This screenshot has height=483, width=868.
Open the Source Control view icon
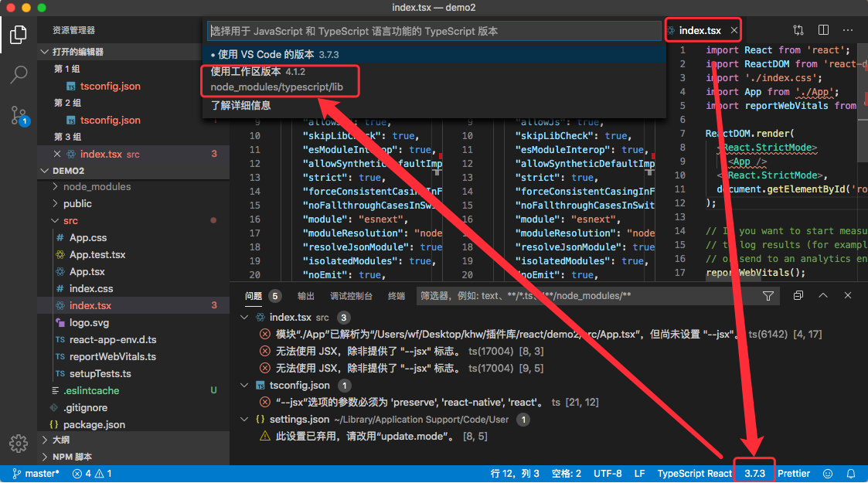pyautogui.click(x=19, y=116)
